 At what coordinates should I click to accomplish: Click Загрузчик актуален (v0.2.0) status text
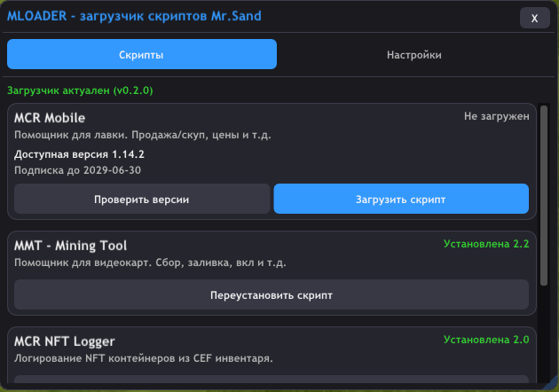point(80,90)
